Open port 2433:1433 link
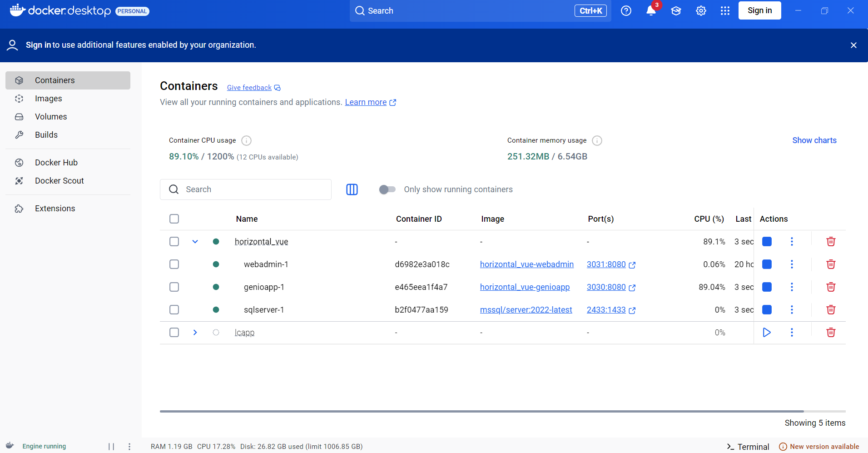Image resolution: width=868 pixels, height=453 pixels. pyautogui.click(x=611, y=310)
